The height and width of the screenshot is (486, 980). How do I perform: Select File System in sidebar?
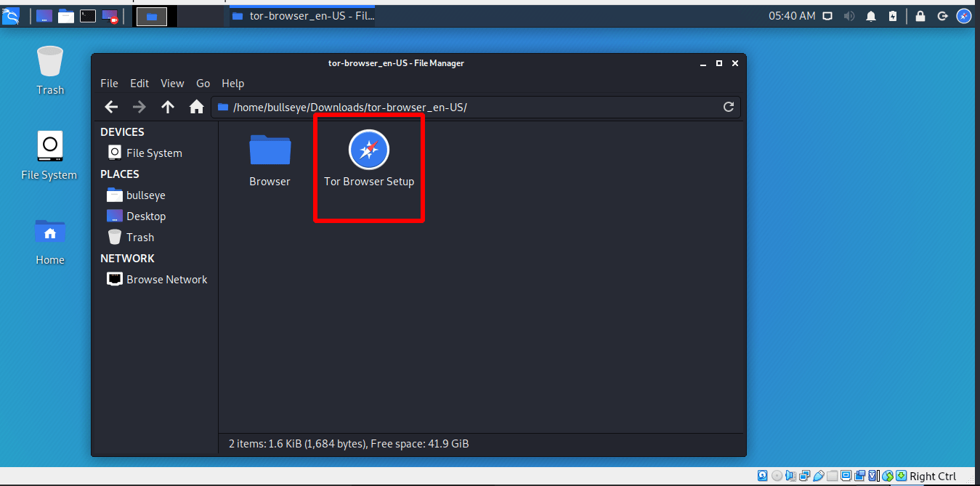tap(145, 153)
